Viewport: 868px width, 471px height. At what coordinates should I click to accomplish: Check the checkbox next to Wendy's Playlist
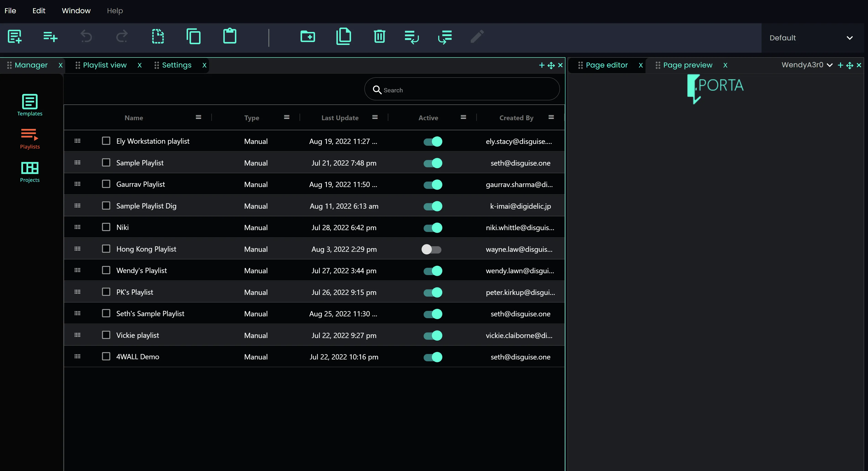[x=106, y=270]
